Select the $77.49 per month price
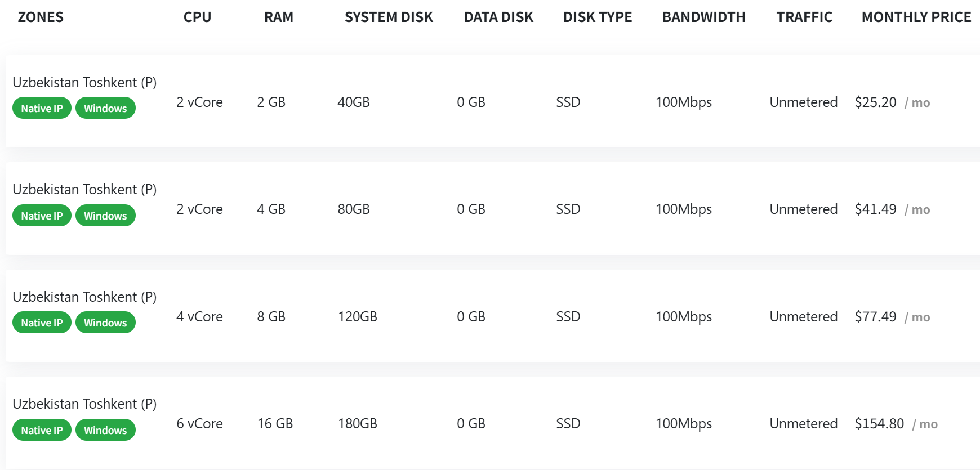 [x=875, y=317]
